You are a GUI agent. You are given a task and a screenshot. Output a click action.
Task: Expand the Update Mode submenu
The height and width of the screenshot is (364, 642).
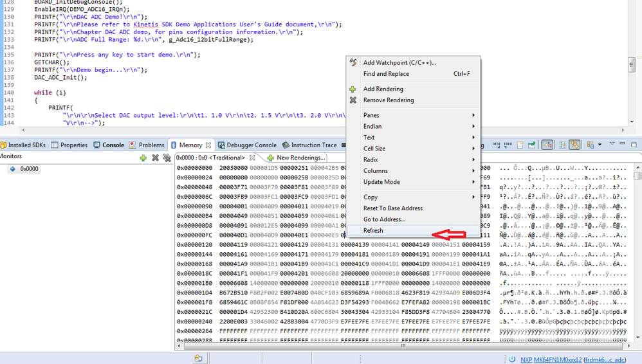click(x=413, y=182)
